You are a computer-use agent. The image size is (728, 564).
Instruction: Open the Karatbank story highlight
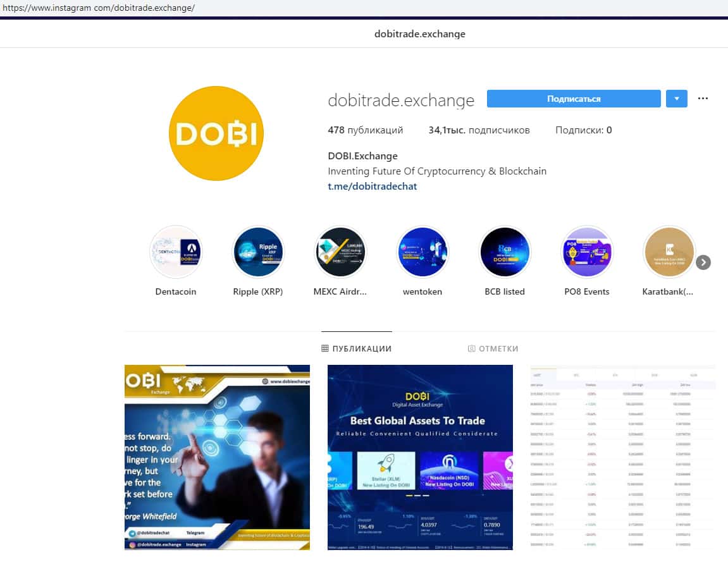669,252
